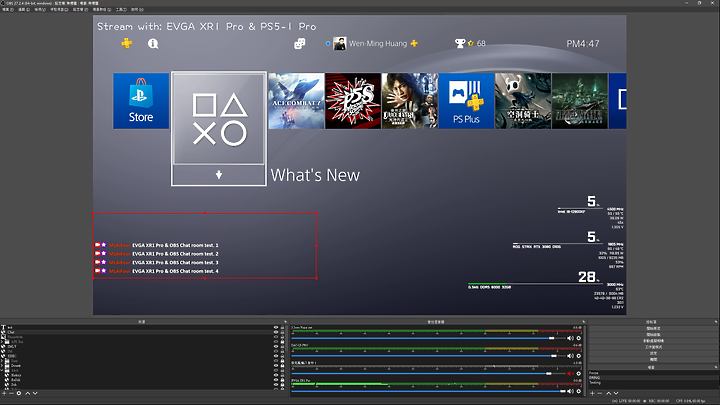Click the Start Virtual Camera button
Viewport: 720px width, 405px height.
pos(653,341)
